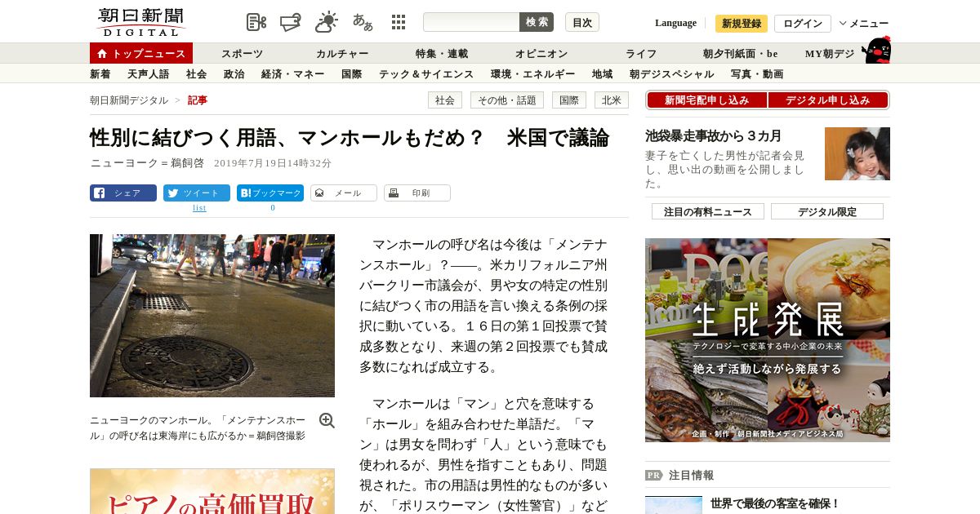Screen dimensions: 980x514
Task: Share article on Facebook シェア
Action: [123, 193]
